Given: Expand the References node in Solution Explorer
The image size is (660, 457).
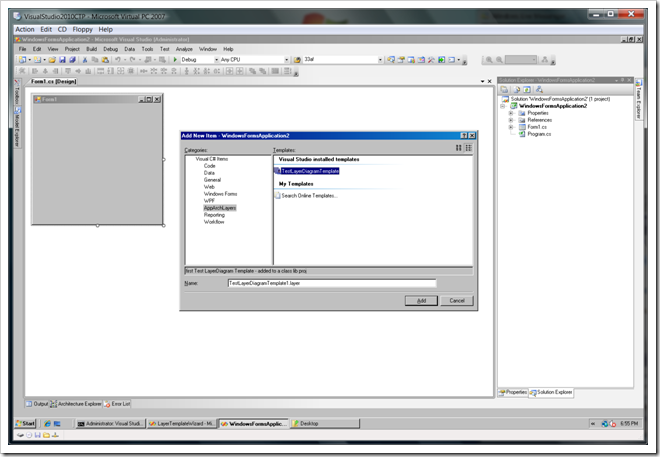Looking at the screenshot, I should (511, 120).
